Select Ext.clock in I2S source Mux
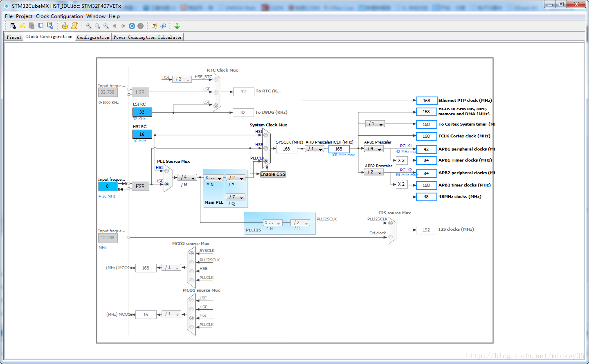This screenshot has width=589, height=364. pyautogui.click(x=390, y=236)
